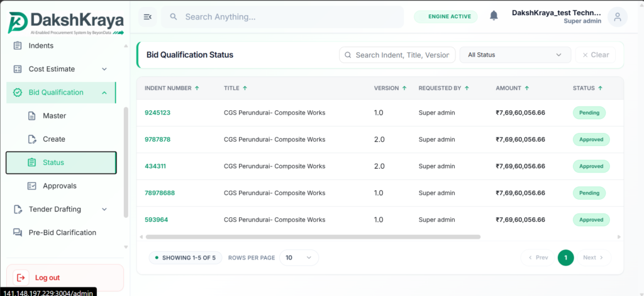Open the Rows Per Page dropdown
This screenshot has width=644, height=296.
click(299, 258)
